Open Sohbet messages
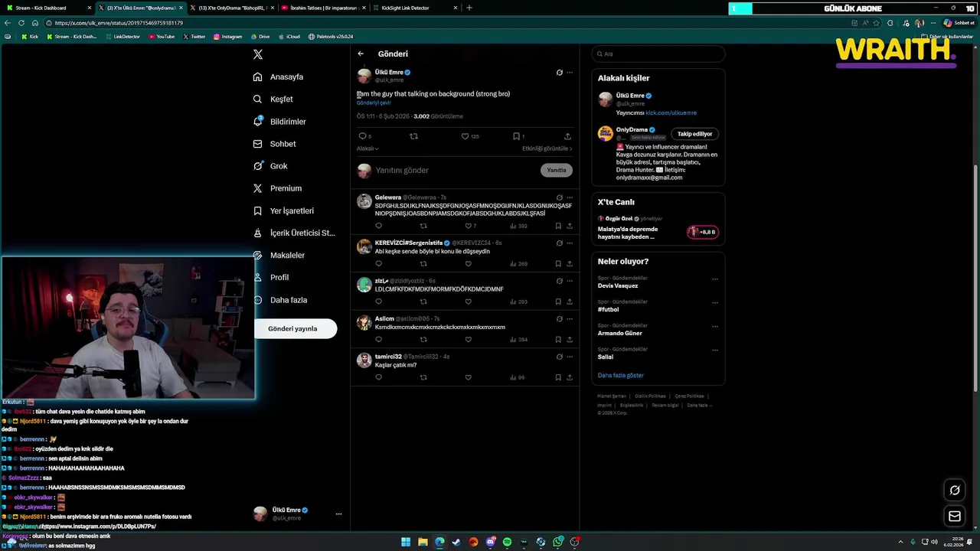 [274, 144]
